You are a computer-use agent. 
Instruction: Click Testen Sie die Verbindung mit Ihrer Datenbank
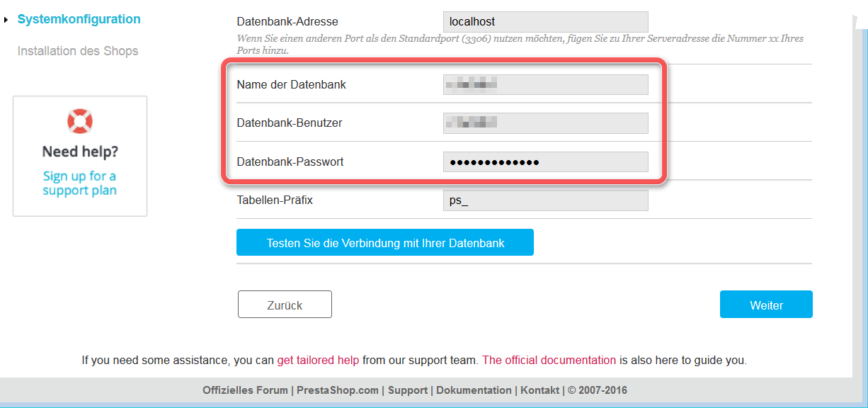click(384, 242)
